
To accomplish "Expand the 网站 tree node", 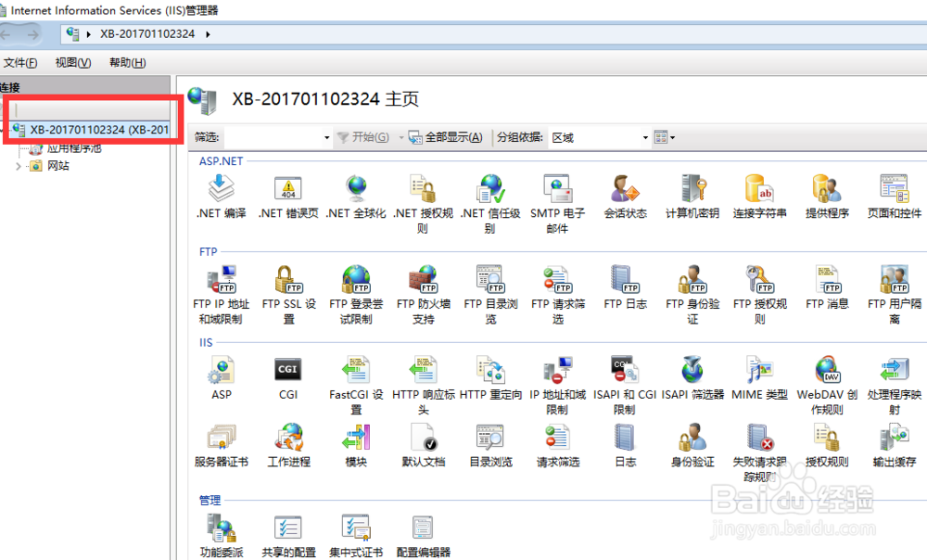I will [19, 166].
